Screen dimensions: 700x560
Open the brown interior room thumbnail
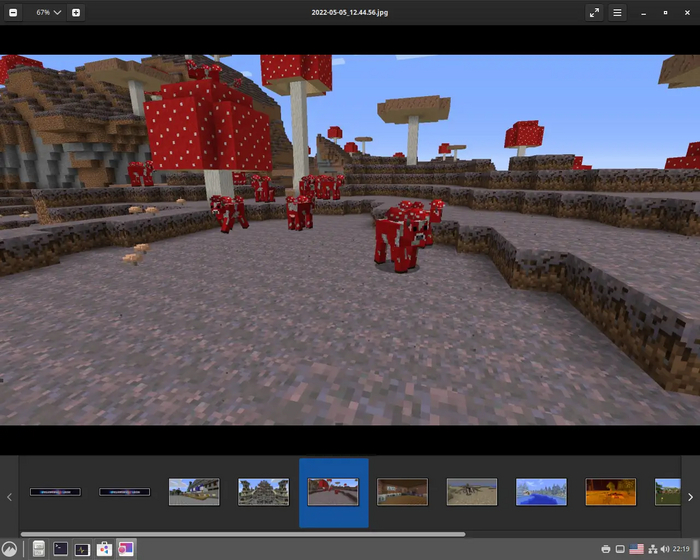pyautogui.click(x=402, y=492)
